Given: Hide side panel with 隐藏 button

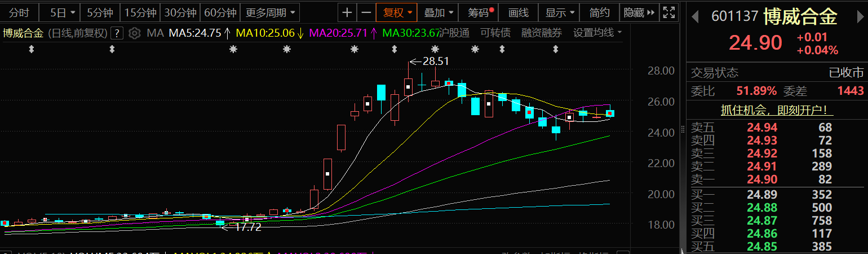Looking at the screenshot, I should [639, 12].
